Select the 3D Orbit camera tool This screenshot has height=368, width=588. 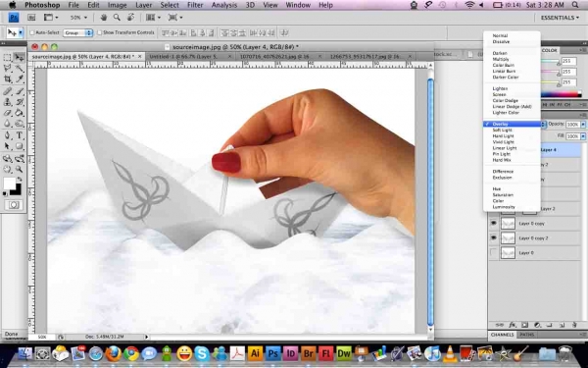[20, 158]
